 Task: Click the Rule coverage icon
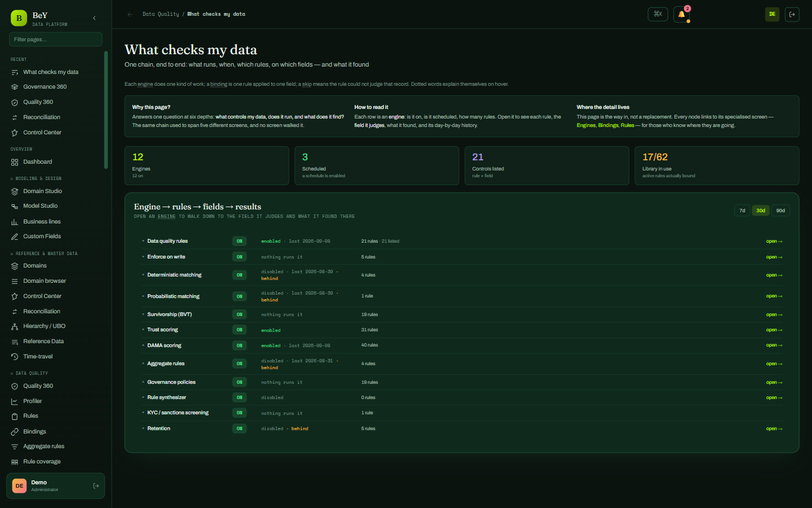[15, 462]
